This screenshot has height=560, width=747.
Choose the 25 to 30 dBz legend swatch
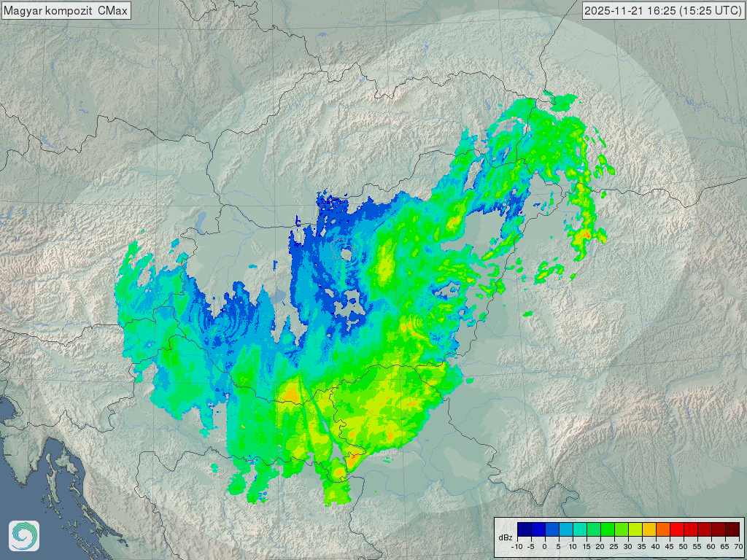tap(621, 529)
